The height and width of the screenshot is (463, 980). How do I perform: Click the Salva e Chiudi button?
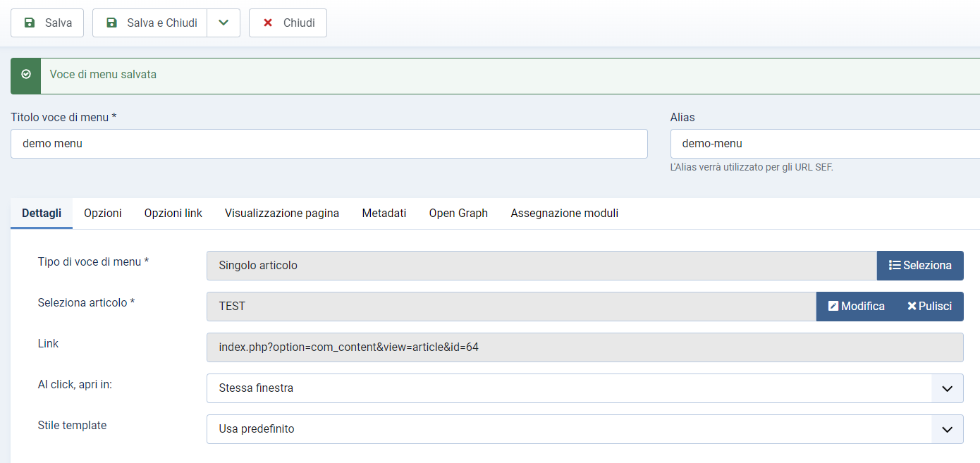(x=150, y=23)
